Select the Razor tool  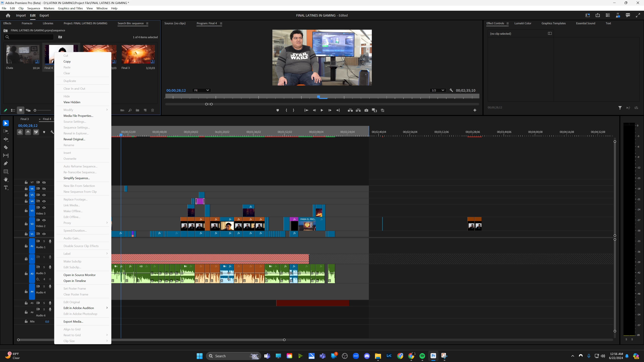[6, 147]
